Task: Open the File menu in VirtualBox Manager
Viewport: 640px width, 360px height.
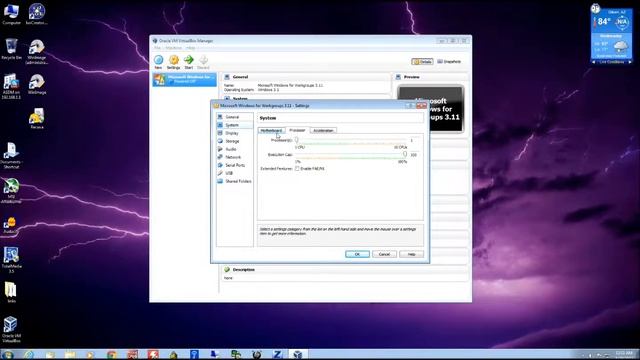Action: pyautogui.click(x=157, y=48)
